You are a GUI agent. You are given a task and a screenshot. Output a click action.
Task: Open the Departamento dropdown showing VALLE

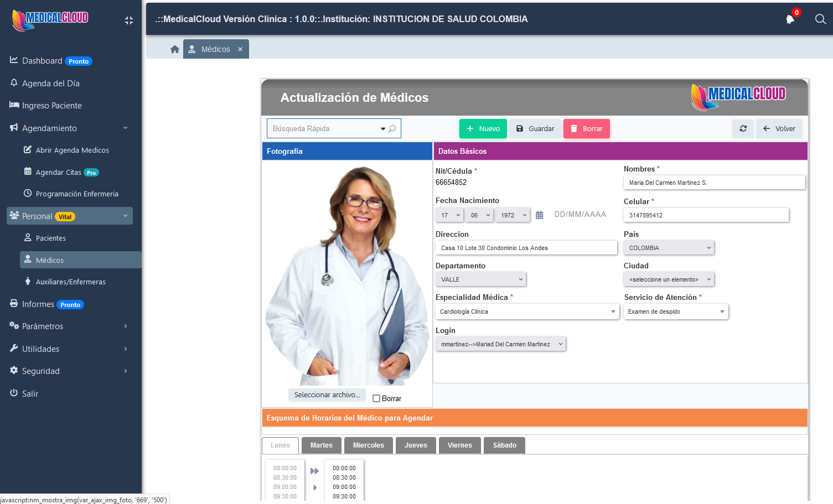pyautogui.click(x=480, y=279)
